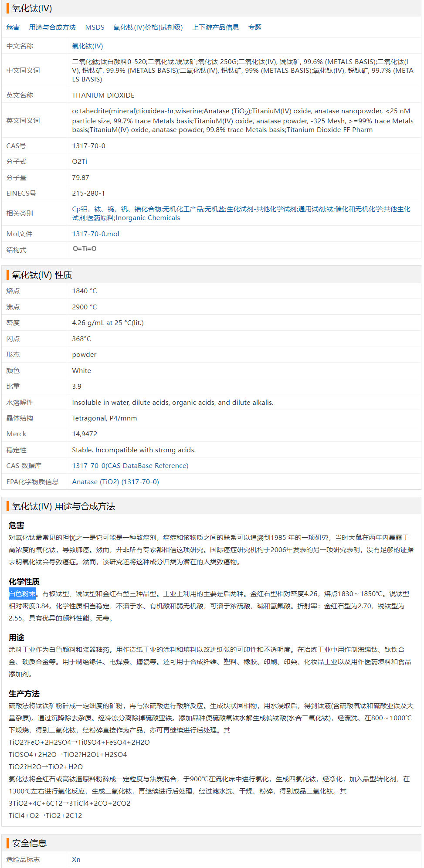This screenshot has height=868, width=424.
Task: View 上下游产品信息 section
Action: tap(215, 27)
